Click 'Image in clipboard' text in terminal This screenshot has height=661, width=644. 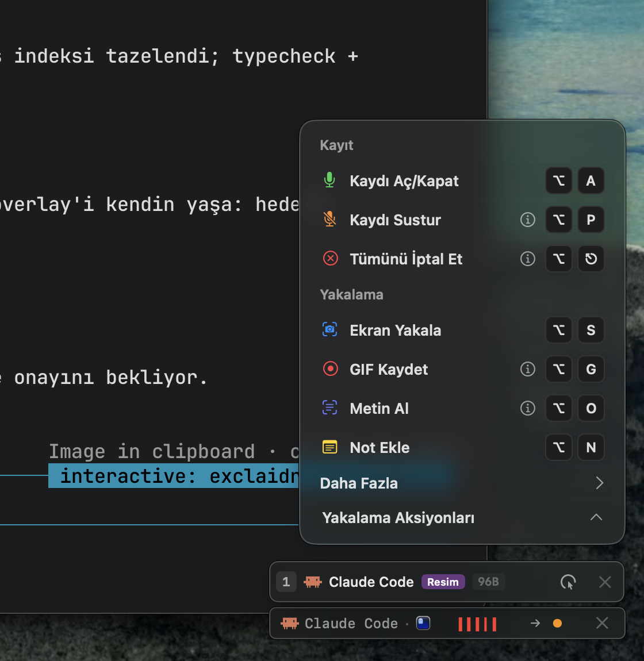(x=152, y=451)
